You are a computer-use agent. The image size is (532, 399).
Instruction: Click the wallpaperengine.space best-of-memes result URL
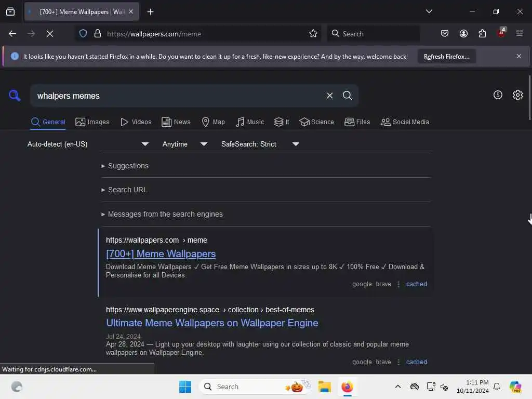210,310
